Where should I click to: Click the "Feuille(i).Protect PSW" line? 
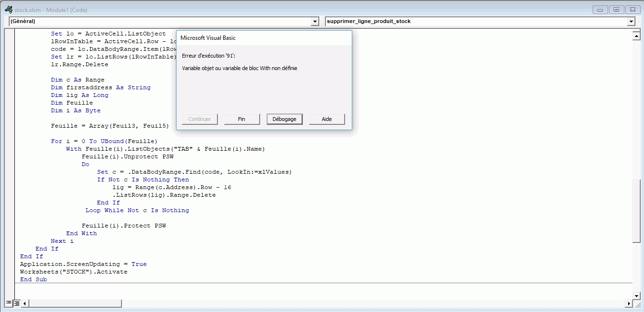124,226
